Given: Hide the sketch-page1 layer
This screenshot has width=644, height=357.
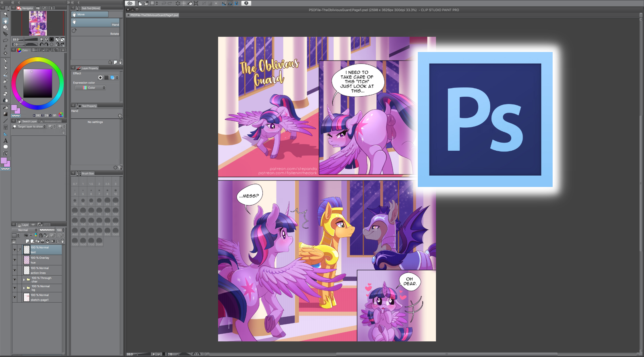Looking at the screenshot, I should [x=14, y=297].
